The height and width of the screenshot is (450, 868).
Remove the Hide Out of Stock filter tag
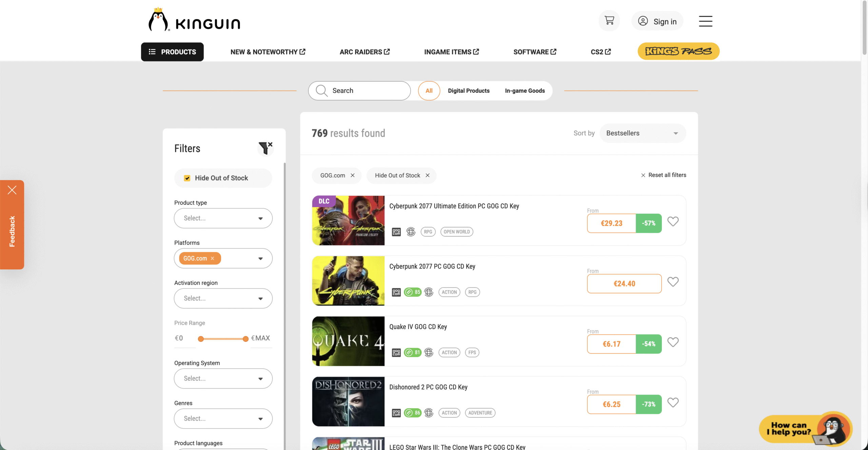click(x=428, y=175)
